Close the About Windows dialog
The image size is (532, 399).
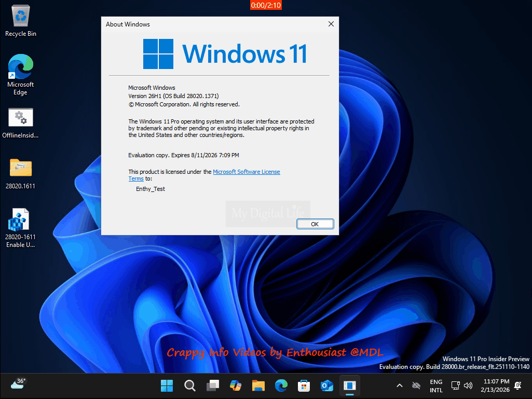click(x=331, y=24)
